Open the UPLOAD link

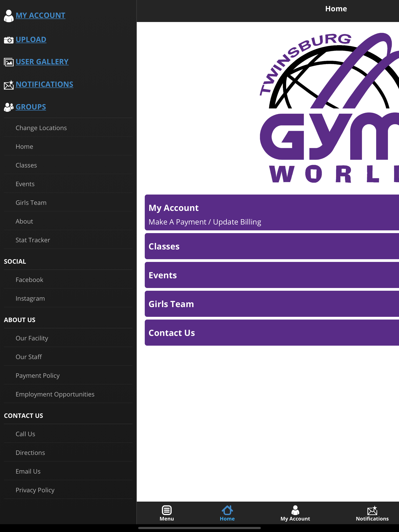point(31,40)
